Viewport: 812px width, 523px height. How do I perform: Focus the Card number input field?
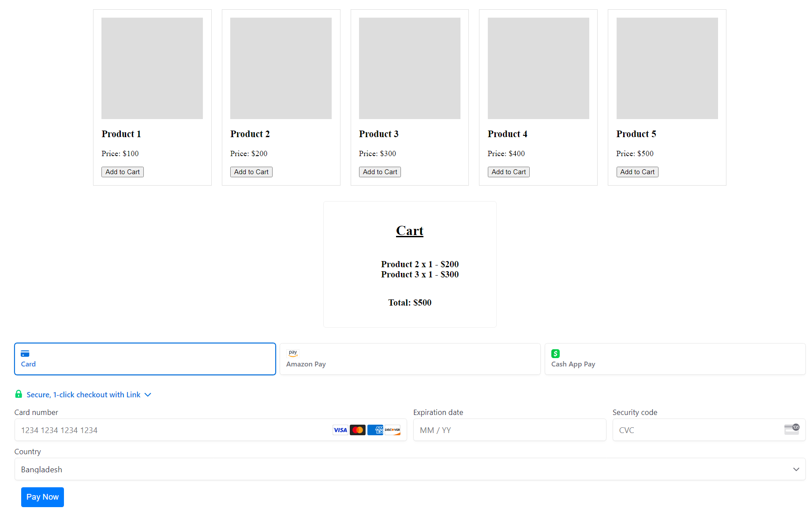pos(172,430)
